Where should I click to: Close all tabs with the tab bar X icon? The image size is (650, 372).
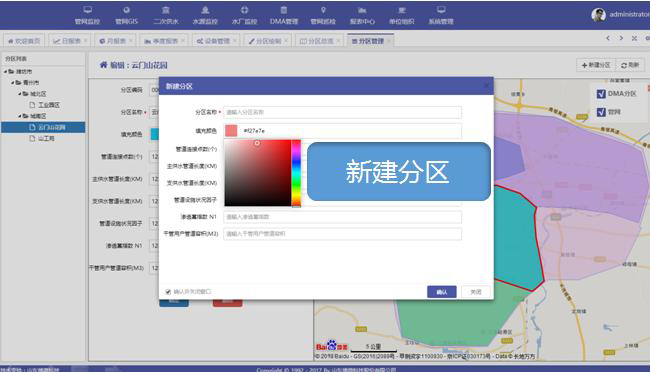coord(634,38)
